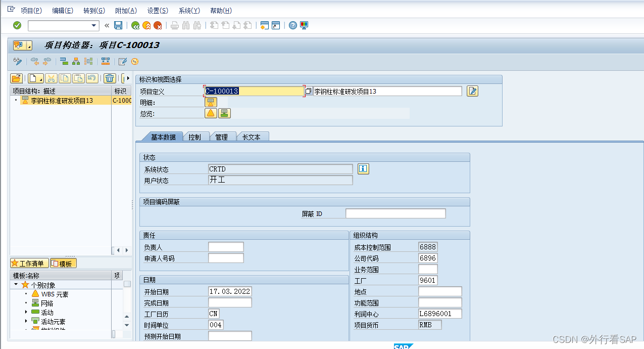Open the 设置(S) menu
Screen dimensions: 644x349
point(158,11)
